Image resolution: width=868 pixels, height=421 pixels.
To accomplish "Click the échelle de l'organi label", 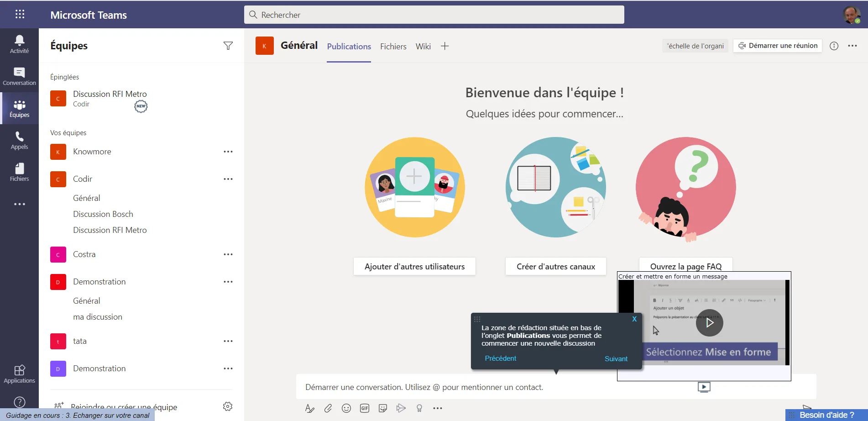I will pos(695,46).
